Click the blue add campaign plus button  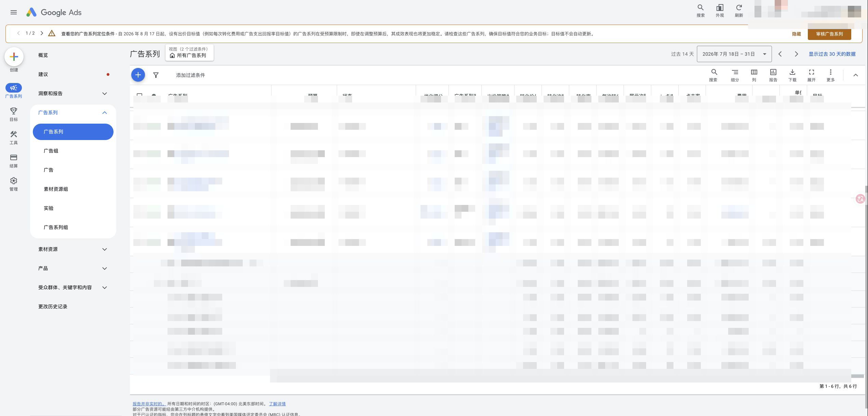(138, 75)
